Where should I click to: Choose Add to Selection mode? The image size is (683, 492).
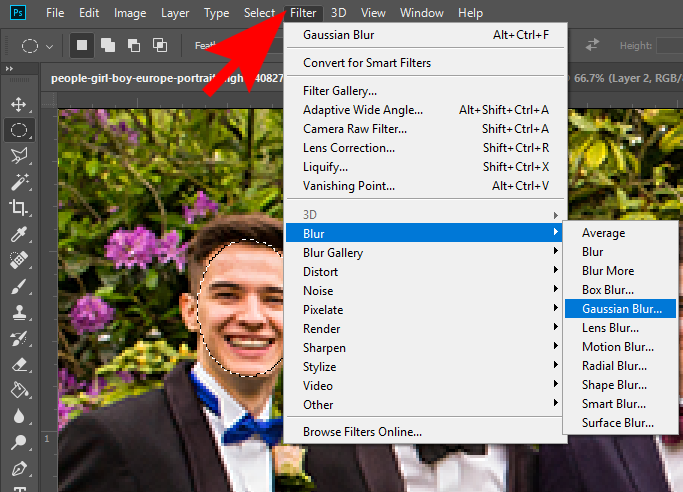coord(108,45)
